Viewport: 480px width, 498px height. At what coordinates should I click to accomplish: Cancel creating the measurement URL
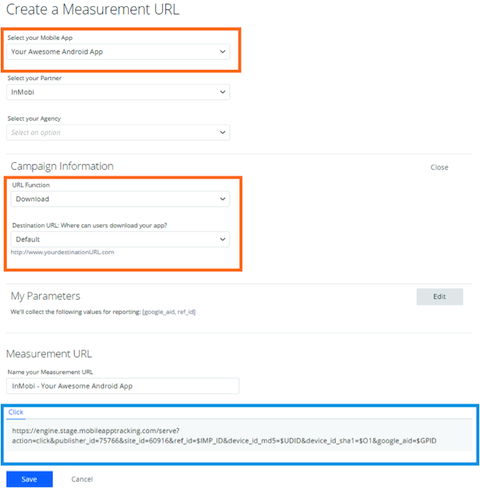tap(82, 479)
